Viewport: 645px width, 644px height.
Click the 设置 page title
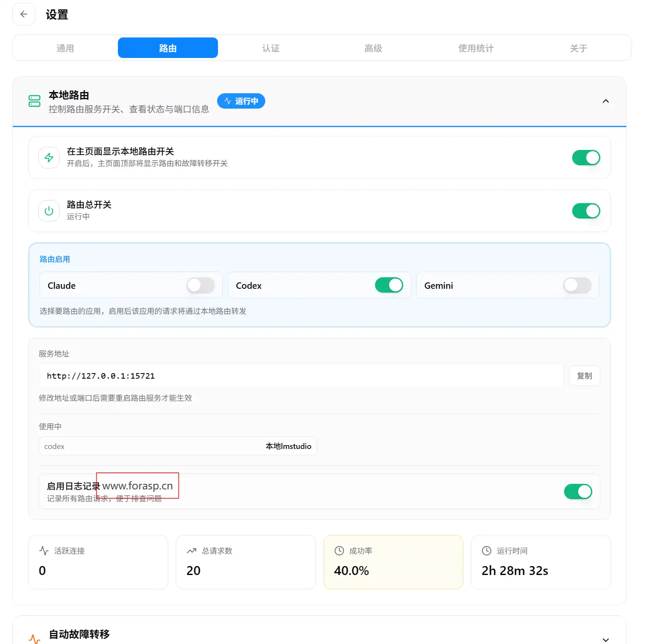(57, 14)
